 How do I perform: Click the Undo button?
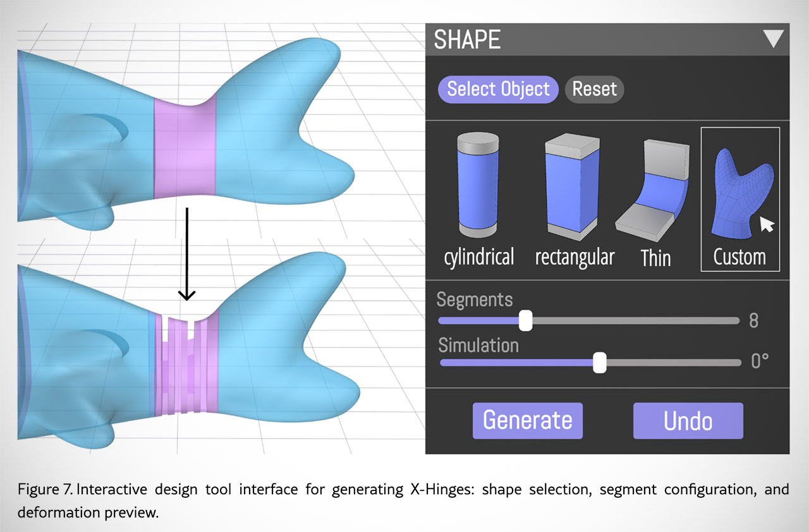pos(688,421)
